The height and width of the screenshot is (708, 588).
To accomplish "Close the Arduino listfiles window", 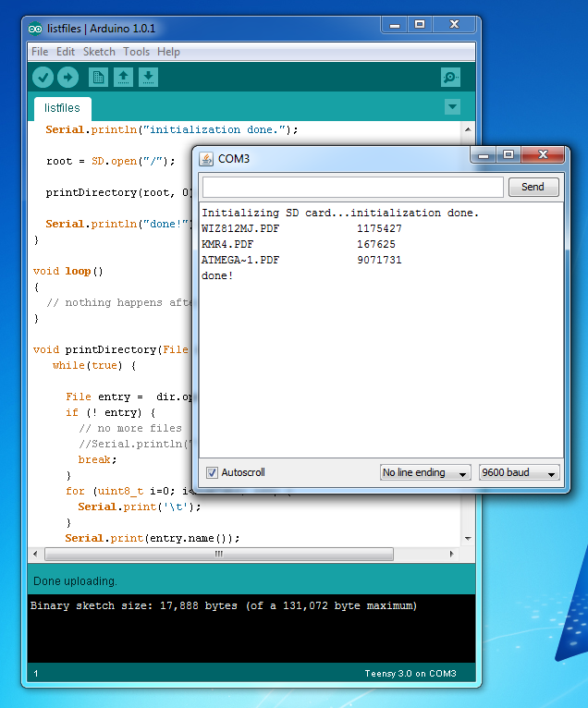I will click(454, 25).
